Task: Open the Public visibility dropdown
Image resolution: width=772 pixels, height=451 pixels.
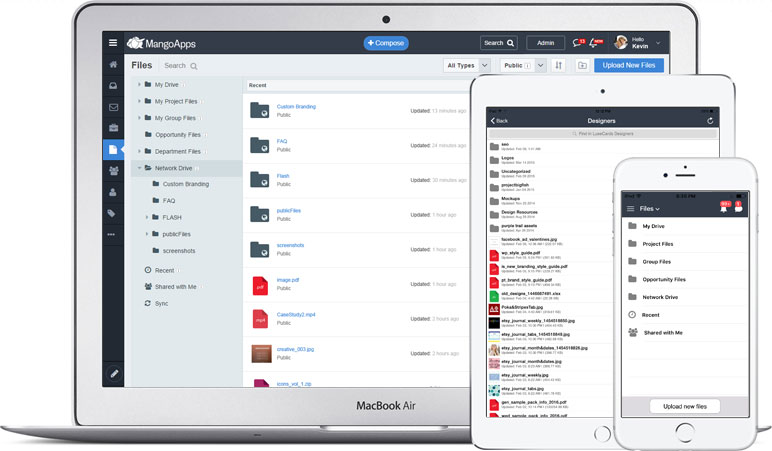Action: (x=523, y=65)
